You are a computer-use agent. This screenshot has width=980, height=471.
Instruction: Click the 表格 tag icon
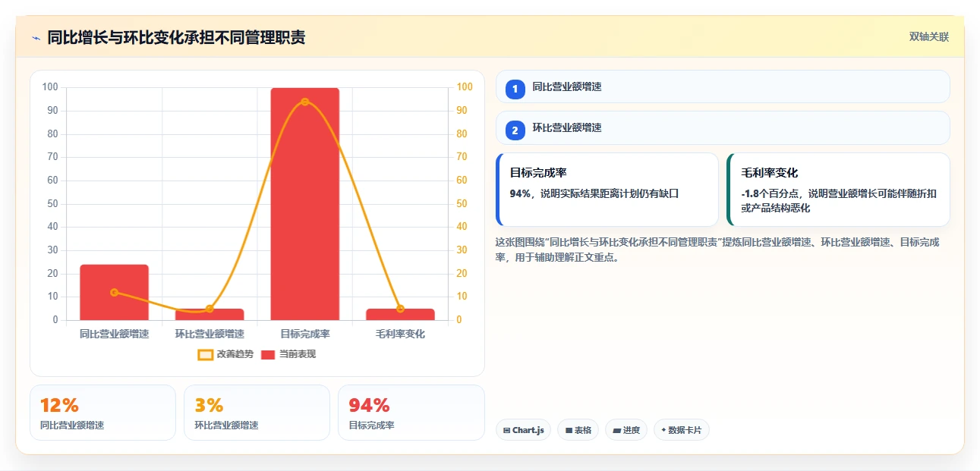click(569, 430)
